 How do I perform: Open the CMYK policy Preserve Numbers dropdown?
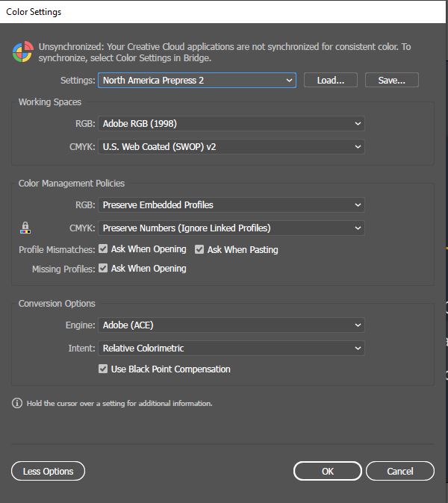(231, 228)
